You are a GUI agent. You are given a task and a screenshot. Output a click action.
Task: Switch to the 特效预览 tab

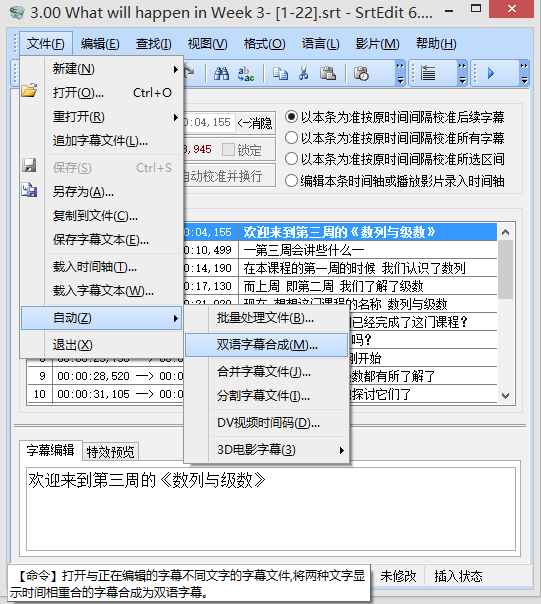(110, 451)
